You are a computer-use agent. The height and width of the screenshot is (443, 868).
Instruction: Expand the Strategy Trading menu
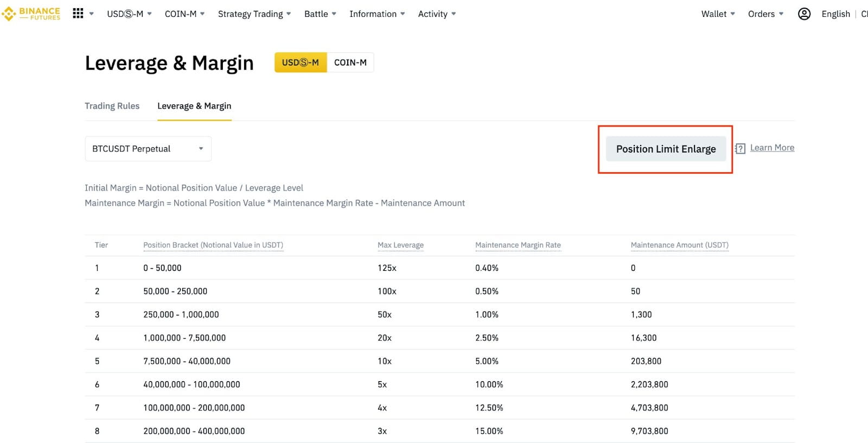point(254,14)
